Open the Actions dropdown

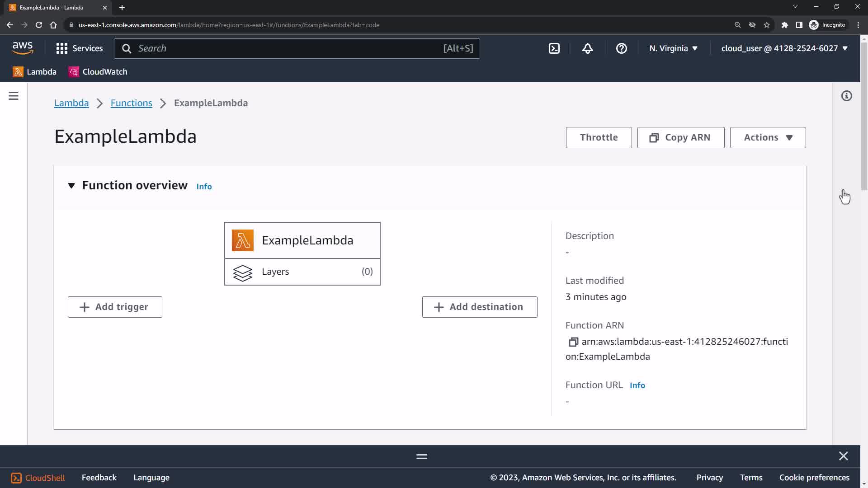tap(768, 137)
